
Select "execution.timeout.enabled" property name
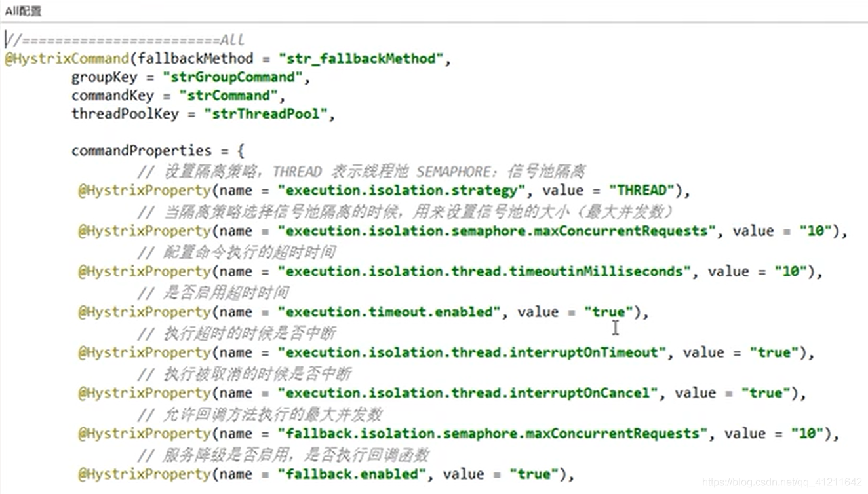pyautogui.click(x=389, y=313)
